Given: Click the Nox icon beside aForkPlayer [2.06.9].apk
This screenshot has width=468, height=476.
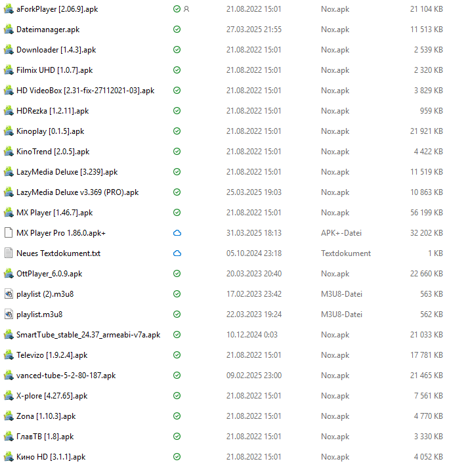Looking at the screenshot, I should pyautogui.click(x=9, y=9).
